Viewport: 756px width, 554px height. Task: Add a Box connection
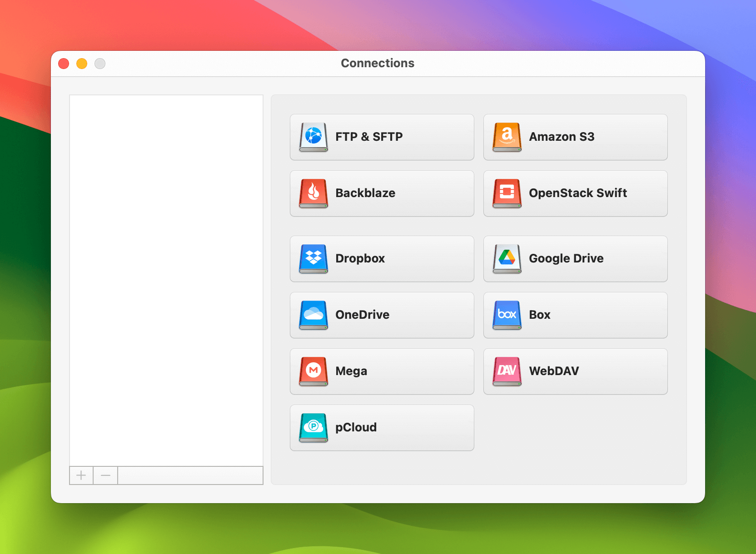click(576, 315)
